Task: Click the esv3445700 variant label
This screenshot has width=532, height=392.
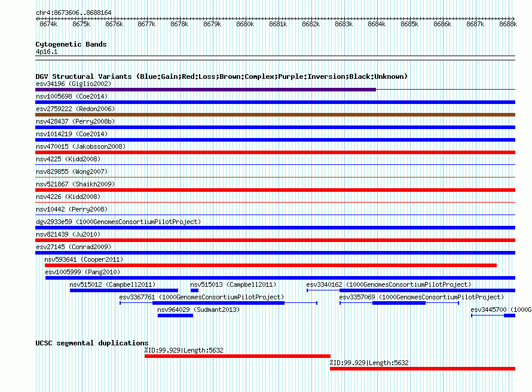Action: point(501,310)
